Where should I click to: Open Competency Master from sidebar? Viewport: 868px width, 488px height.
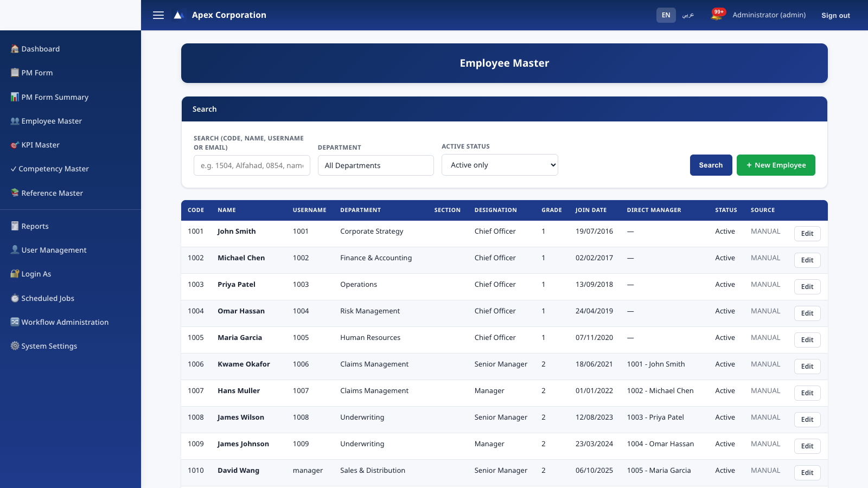tap(71, 169)
